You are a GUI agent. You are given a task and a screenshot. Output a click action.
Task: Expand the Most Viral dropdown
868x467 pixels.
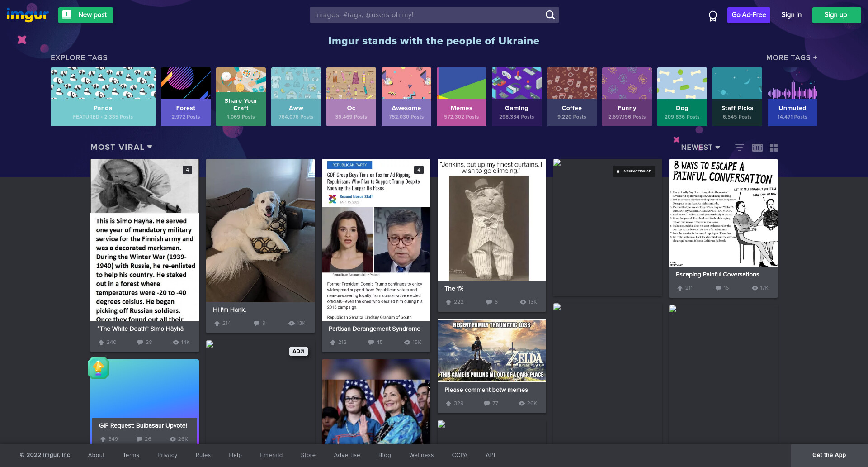pyautogui.click(x=121, y=148)
